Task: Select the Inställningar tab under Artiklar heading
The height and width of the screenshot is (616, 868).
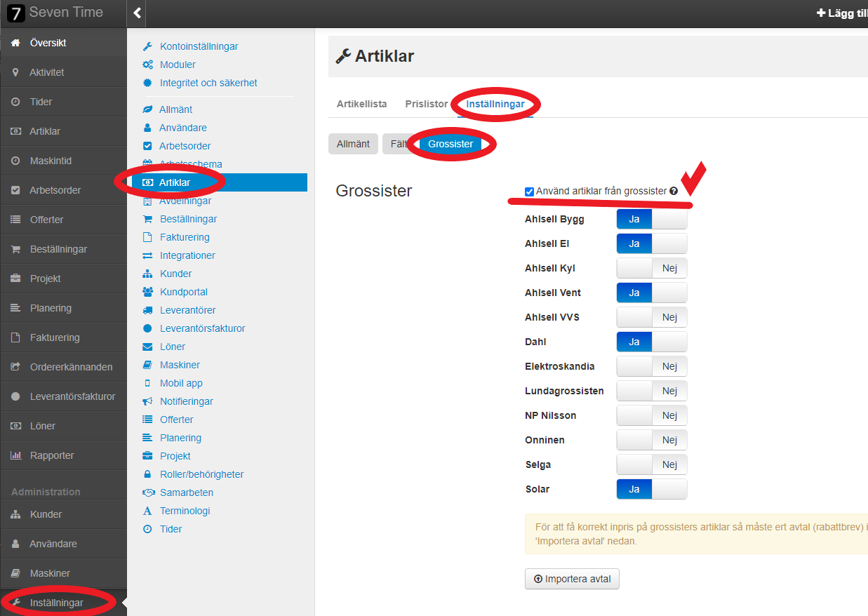Action: pos(495,104)
